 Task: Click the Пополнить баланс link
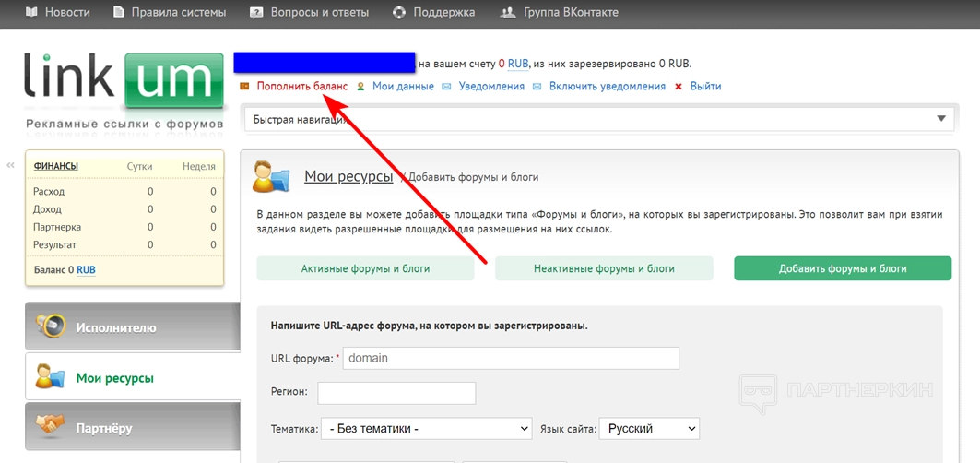(301, 87)
